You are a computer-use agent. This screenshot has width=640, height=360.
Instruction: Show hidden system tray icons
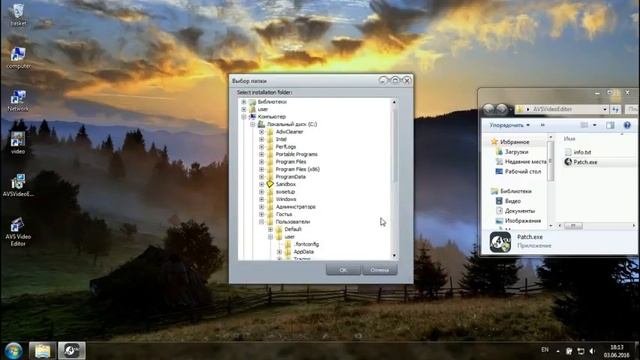point(558,351)
